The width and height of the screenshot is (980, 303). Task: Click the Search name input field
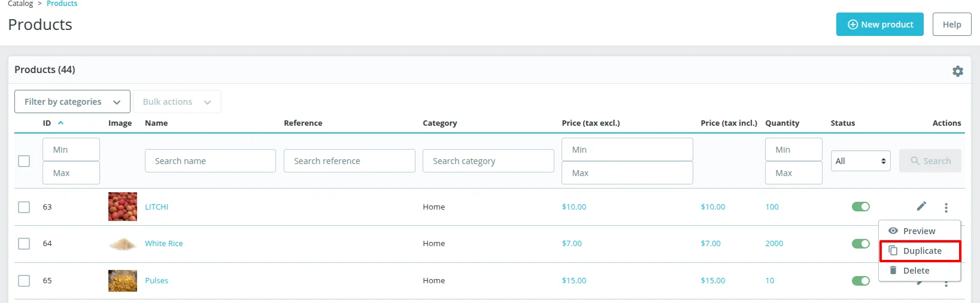(x=210, y=161)
